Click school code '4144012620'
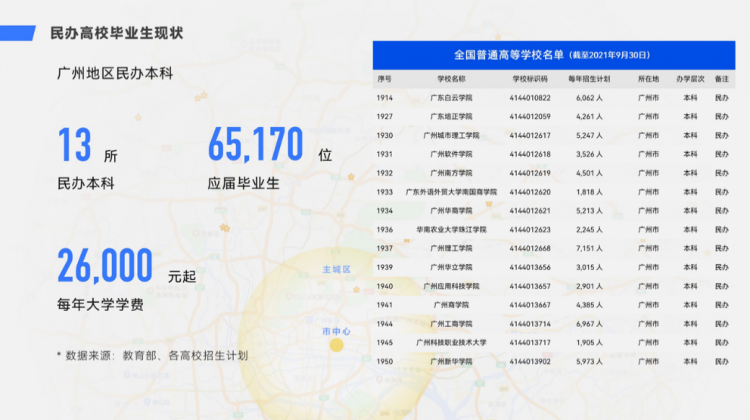The width and height of the screenshot is (750, 420). point(530,192)
